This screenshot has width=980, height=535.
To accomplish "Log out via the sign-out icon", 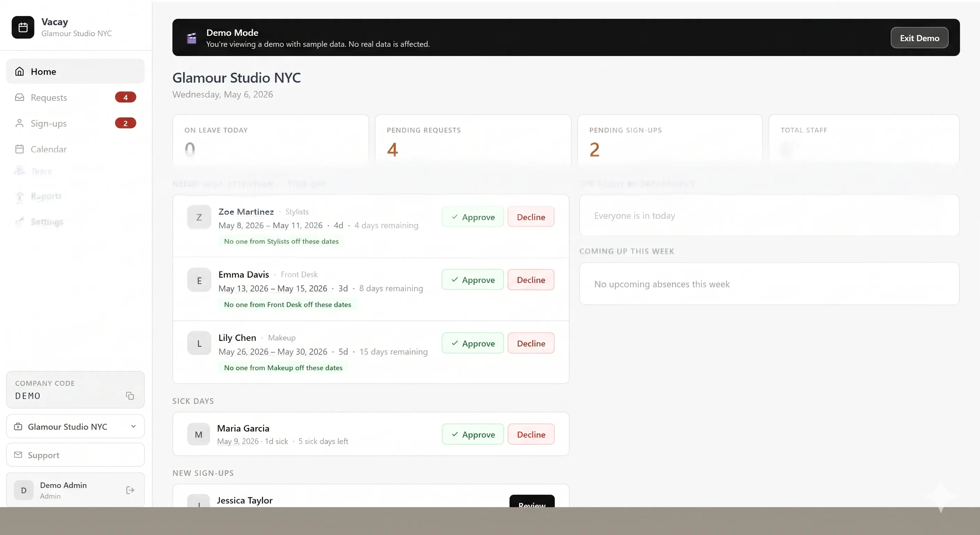I will [x=130, y=490].
